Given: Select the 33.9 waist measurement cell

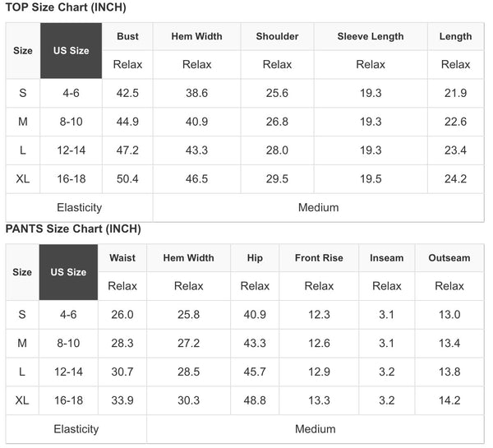Looking at the screenshot, I should click(x=122, y=400).
